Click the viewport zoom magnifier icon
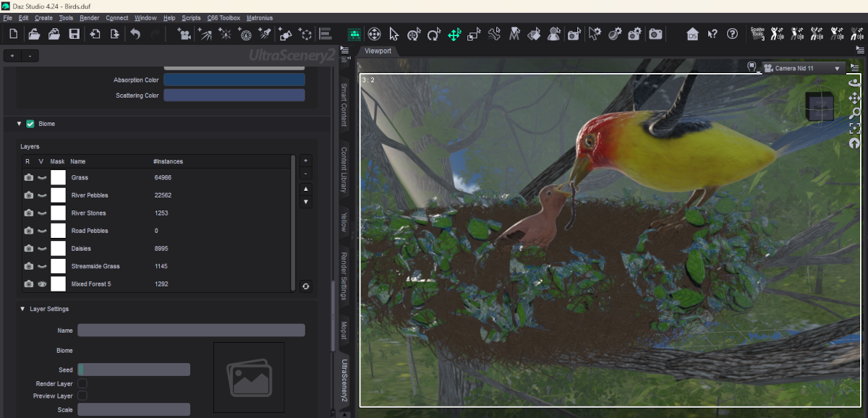868x418 pixels. tap(855, 113)
